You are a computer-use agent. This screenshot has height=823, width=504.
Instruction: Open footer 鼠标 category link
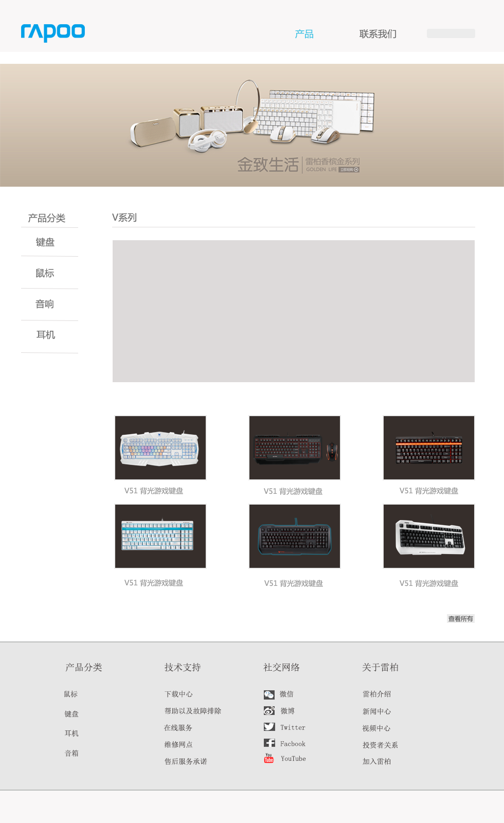[x=71, y=694]
